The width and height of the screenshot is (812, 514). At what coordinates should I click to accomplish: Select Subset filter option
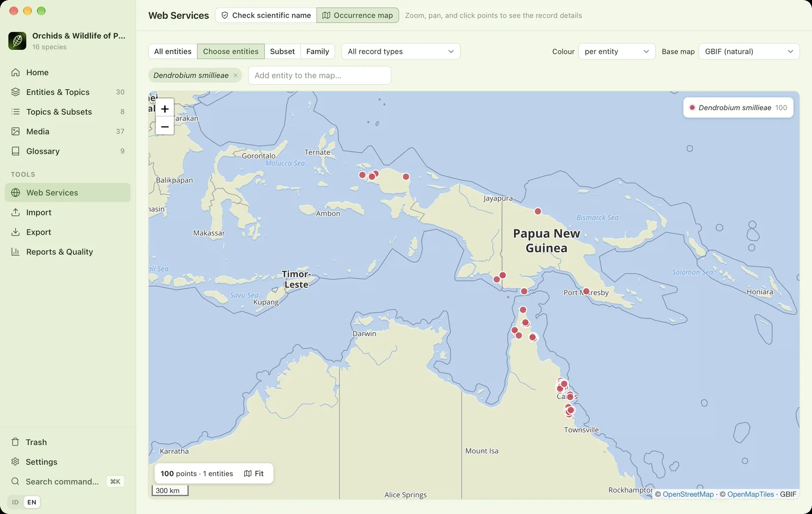283,52
